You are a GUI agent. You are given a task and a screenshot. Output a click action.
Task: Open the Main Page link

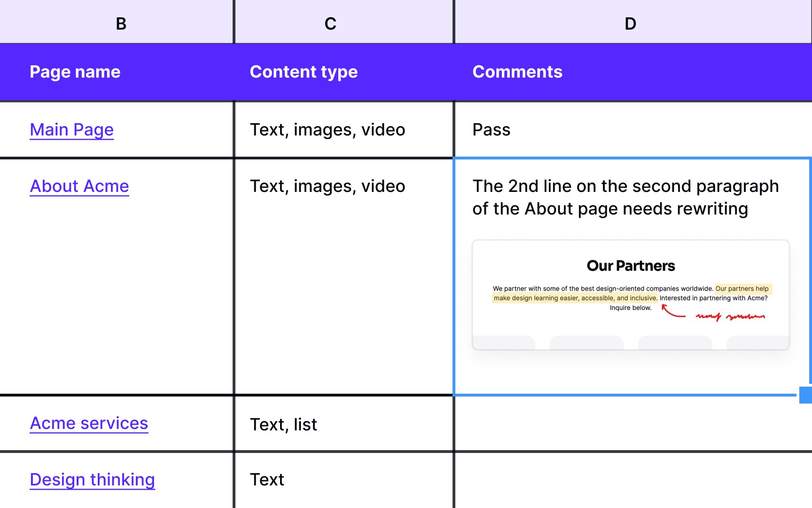pyautogui.click(x=71, y=130)
